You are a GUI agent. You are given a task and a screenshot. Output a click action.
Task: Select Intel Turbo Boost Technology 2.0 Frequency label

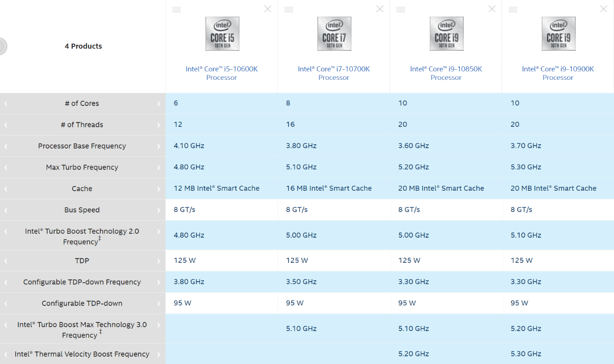82,236
